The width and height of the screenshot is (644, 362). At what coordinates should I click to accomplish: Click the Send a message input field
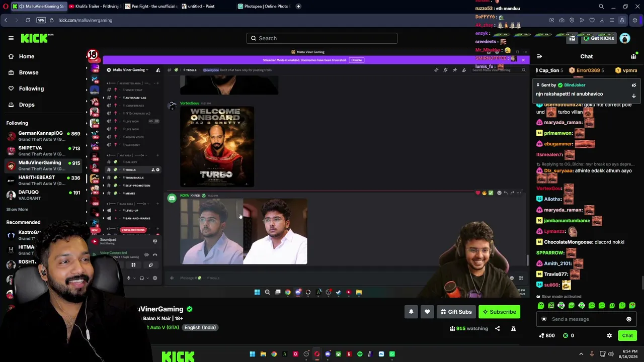[x=586, y=319]
